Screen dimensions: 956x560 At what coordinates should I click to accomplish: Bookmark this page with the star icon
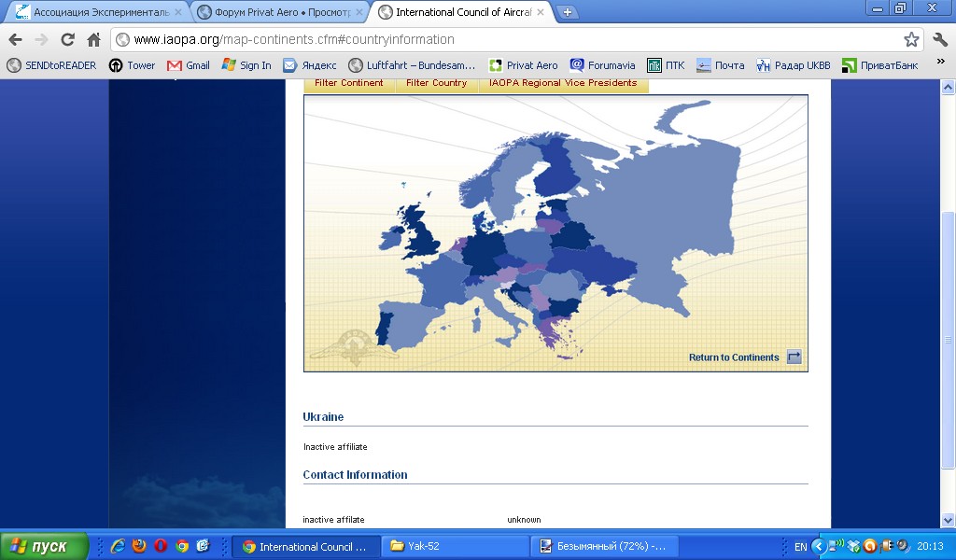911,40
